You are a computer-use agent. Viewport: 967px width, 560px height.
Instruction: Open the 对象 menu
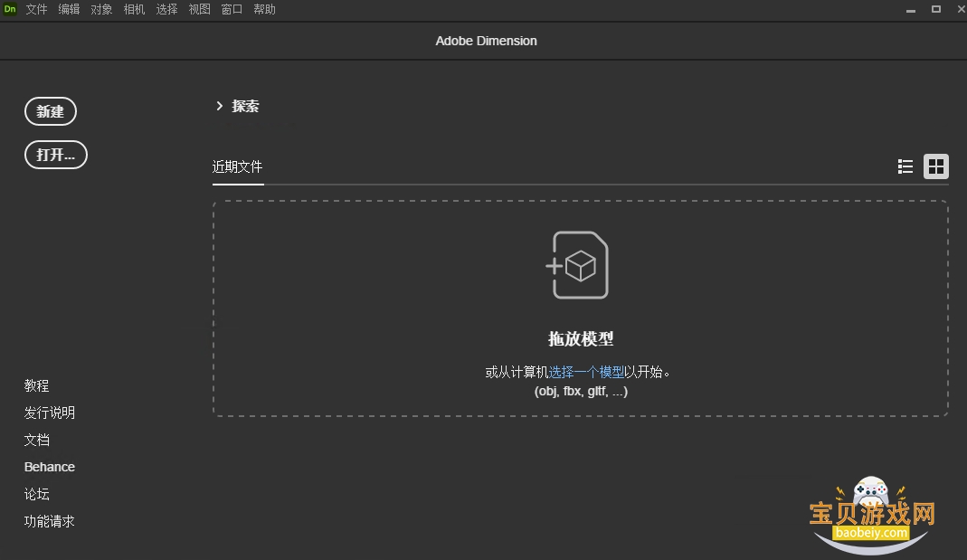click(101, 9)
